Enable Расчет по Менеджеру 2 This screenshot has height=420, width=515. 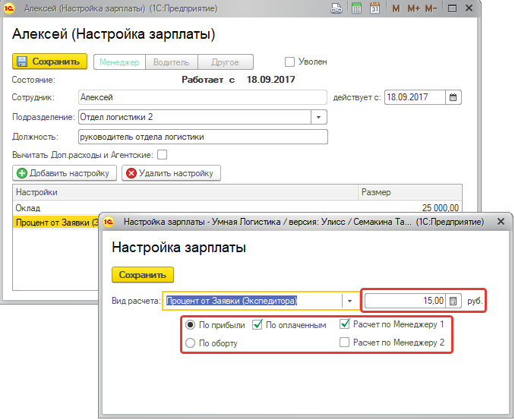(x=345, y=343)
